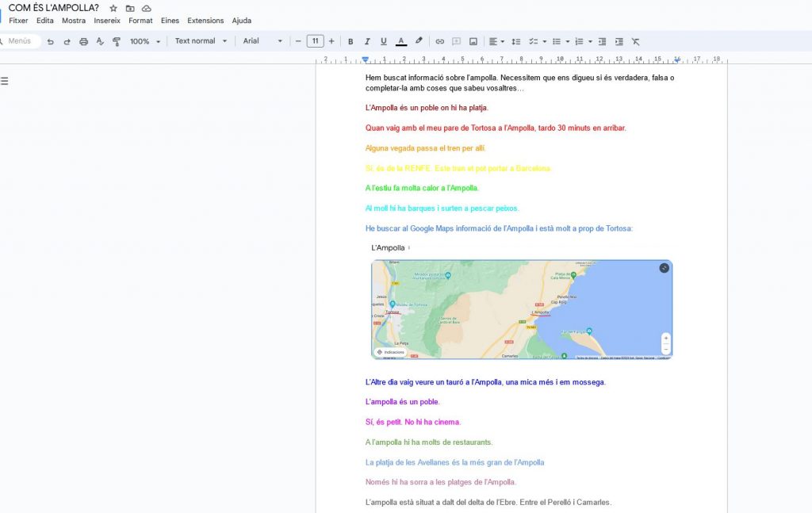The width and height of the screenshot is (812, 513).
Task: Pick a highlight color with the marker
Action: 419,41
